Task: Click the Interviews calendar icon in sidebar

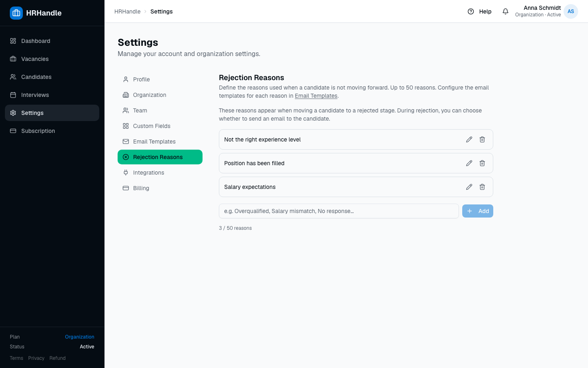Action: [x=13, y=95]
